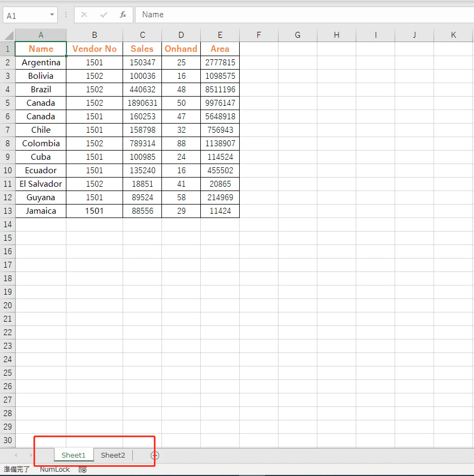Open the Name Box dropdown arrow
Screen dimensions: 474x476
point(52,15)
